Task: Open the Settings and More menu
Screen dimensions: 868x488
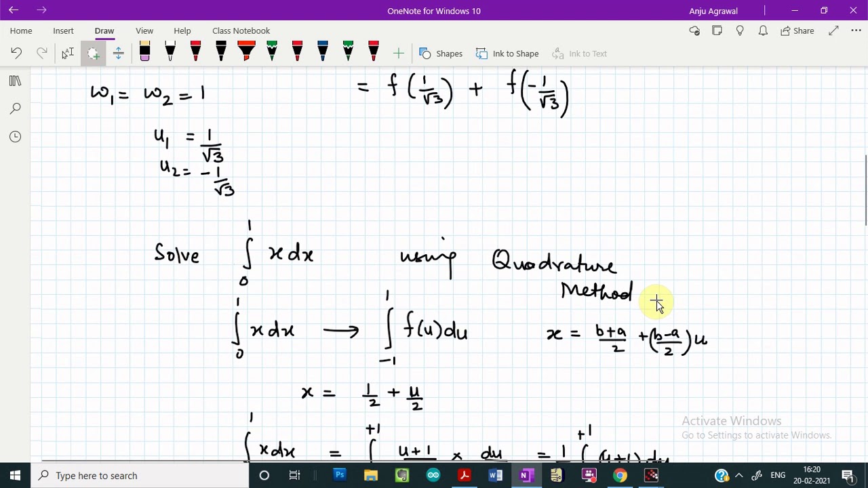Action: tap(856, 30)
